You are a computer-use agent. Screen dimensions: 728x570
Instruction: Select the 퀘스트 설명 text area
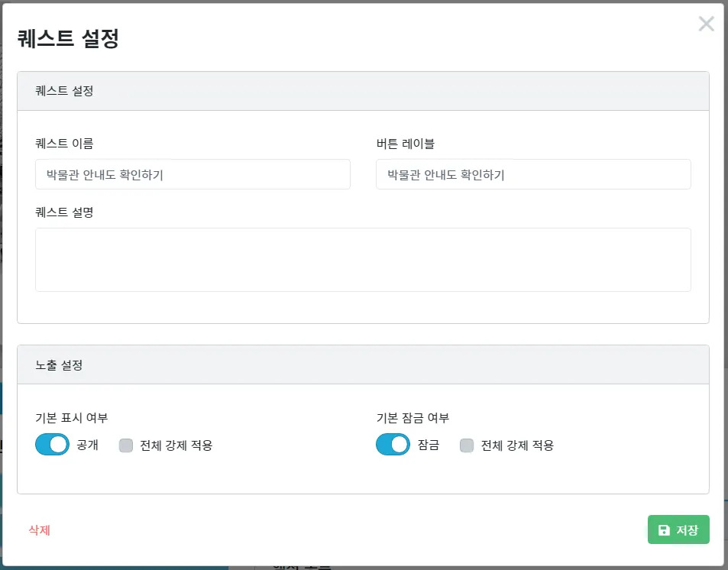[363, 260]
